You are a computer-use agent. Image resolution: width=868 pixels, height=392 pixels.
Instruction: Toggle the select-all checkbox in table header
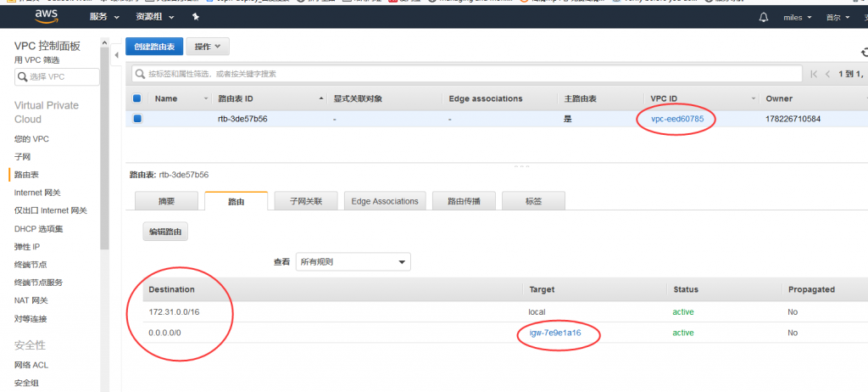137,98
